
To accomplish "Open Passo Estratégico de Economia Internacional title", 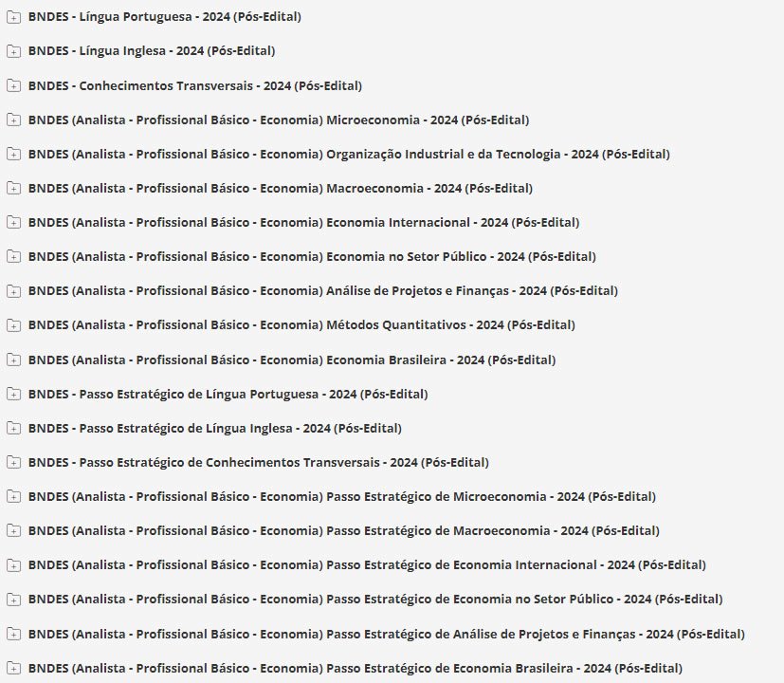I will coord(367,564).
